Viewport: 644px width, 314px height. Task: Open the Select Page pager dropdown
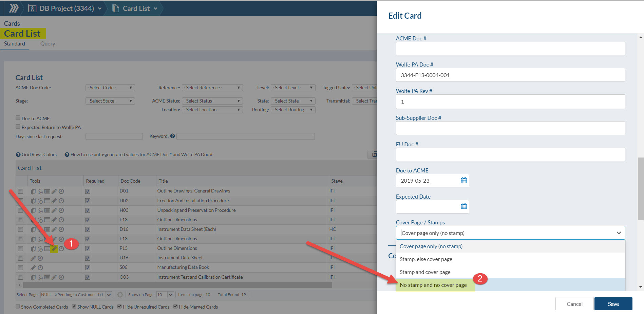[76, 295]
